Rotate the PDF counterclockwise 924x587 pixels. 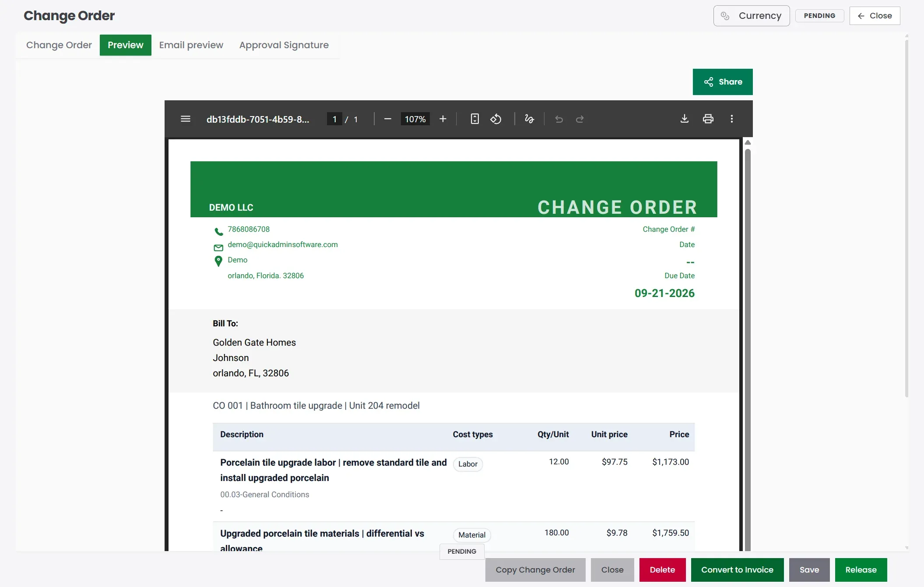[x=495, y=119]
